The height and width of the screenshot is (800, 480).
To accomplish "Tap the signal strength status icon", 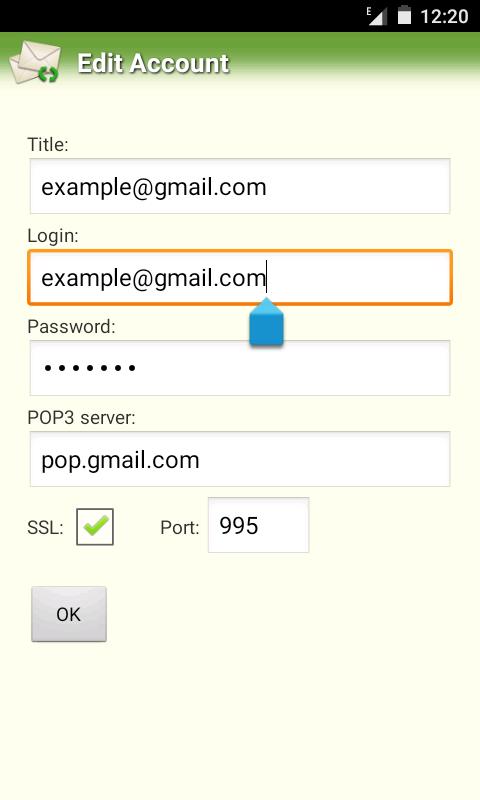I will tap(377, 16).
